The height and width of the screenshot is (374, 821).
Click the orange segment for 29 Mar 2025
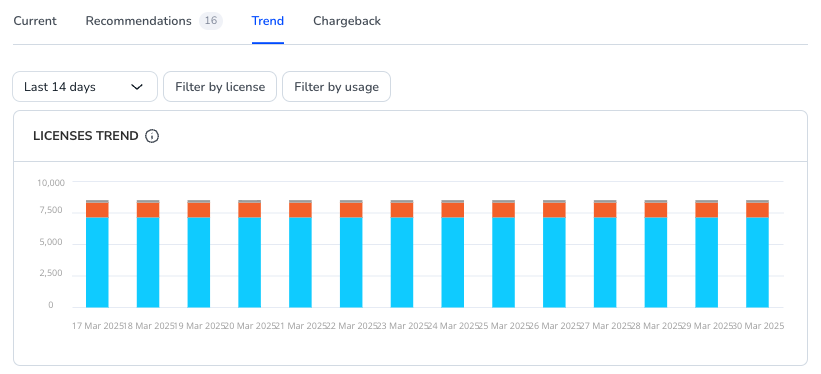point(707,210)
